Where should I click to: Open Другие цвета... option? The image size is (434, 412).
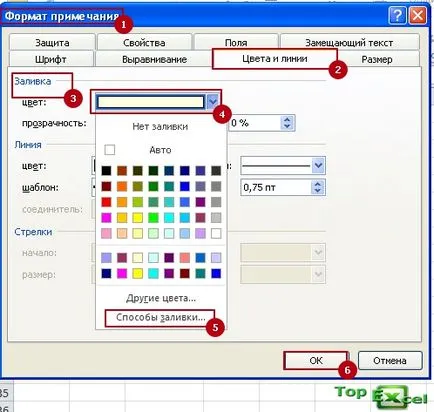pyautogui.click(x=161, y=298)
